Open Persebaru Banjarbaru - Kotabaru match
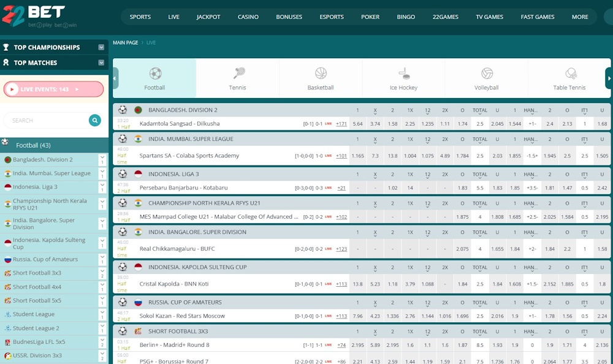The width and height of the screenshot is (613, 364). (x=183, y=188)
